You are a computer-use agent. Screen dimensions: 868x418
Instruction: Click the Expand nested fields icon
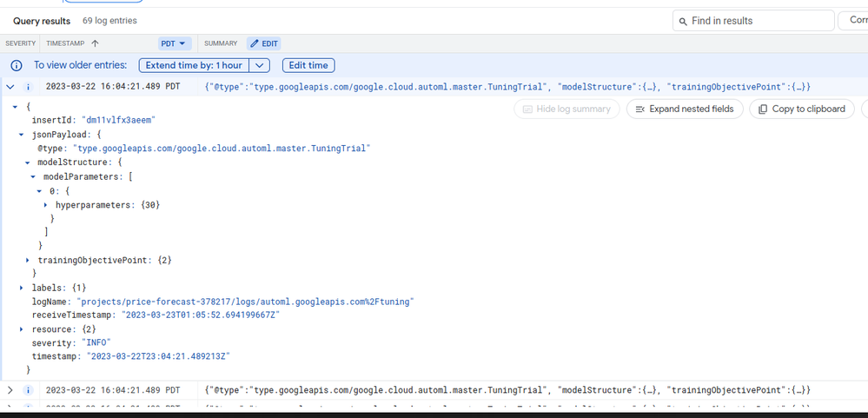[640, 109]
